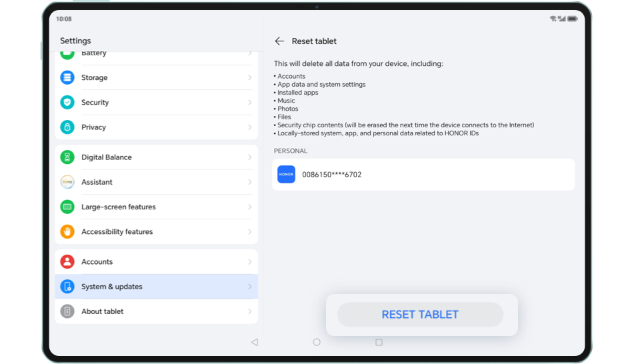
Task: Go back using the Reset tablet arrow
Action: 279,41
